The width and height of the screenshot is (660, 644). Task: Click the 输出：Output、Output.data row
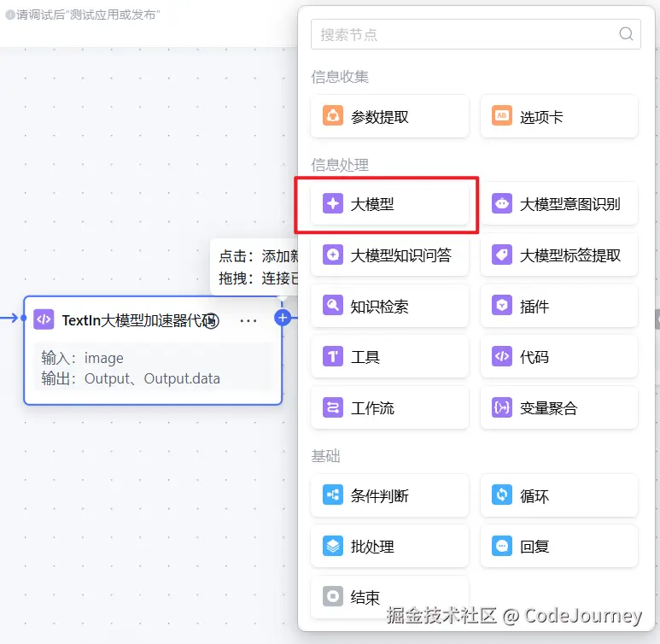click(131, 378)
